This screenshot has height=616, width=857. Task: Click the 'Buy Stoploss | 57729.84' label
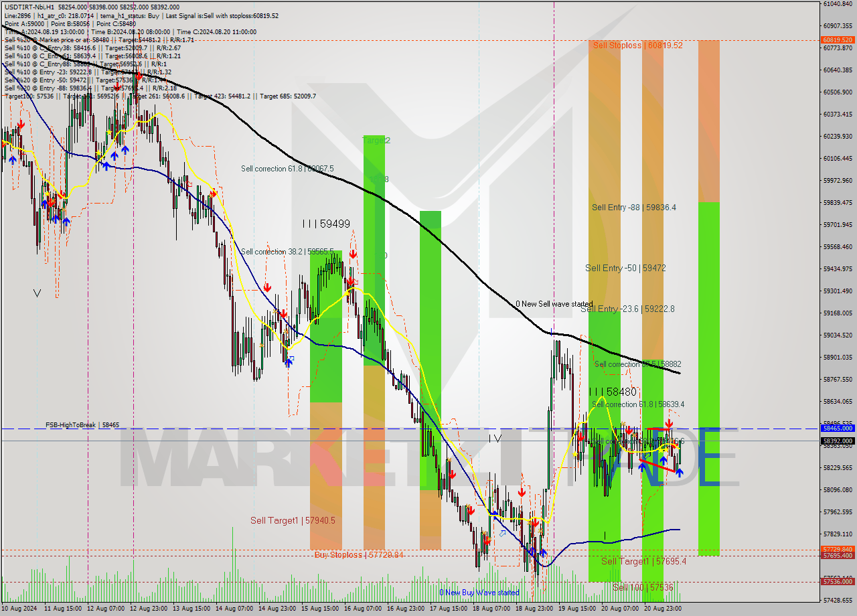[x=359, y=554]
